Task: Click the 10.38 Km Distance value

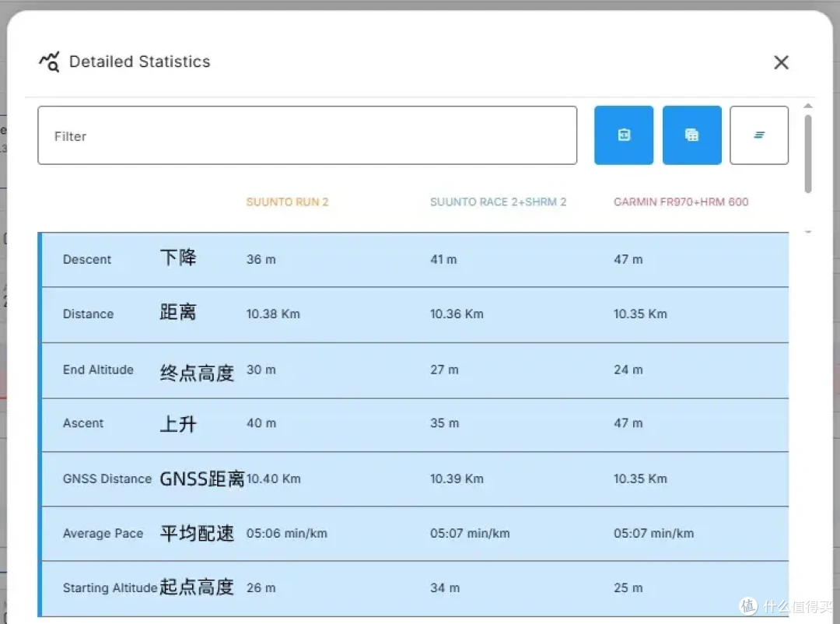Action: pyautogui.click(x=273, y=314)
